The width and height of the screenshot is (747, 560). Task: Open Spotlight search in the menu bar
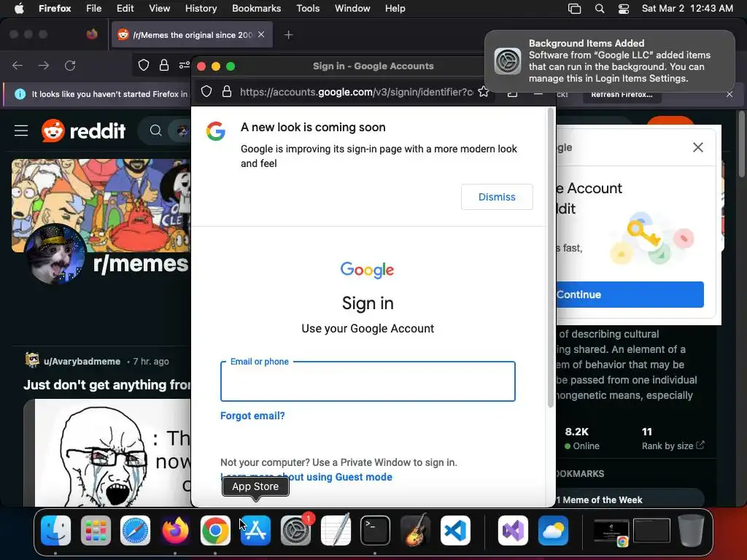[600, 9]
